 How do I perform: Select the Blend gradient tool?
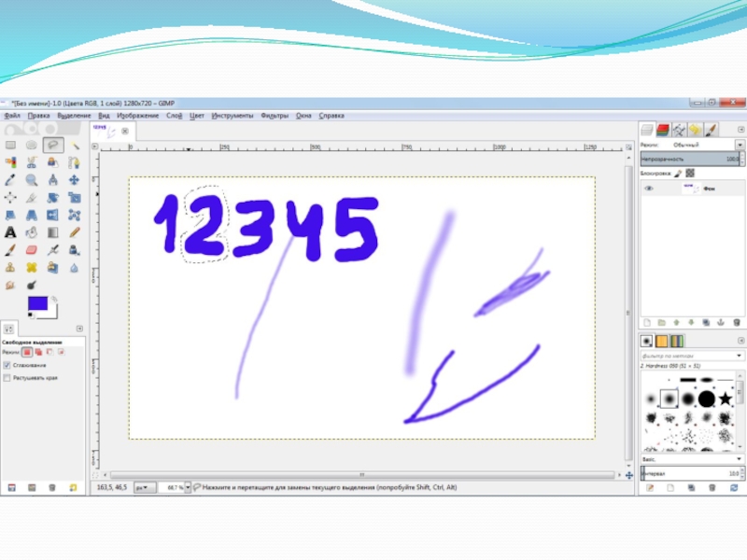(x=53, y=232)
